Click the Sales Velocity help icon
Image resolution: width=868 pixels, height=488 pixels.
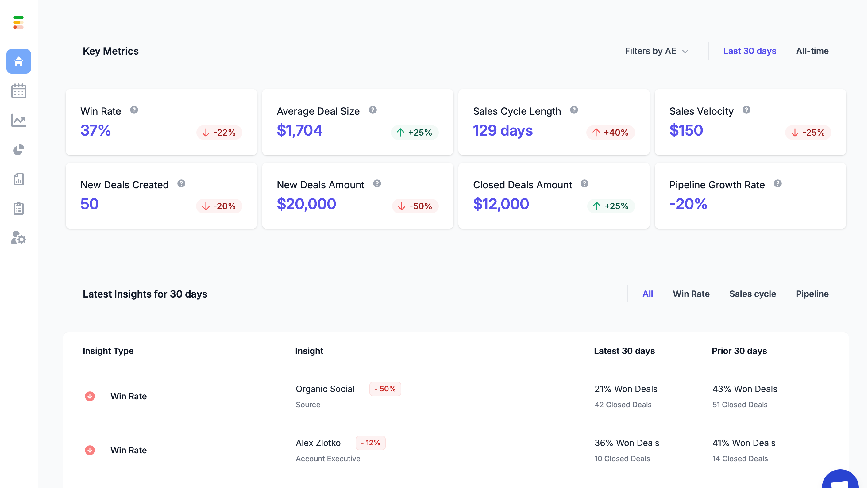point(746,110)
